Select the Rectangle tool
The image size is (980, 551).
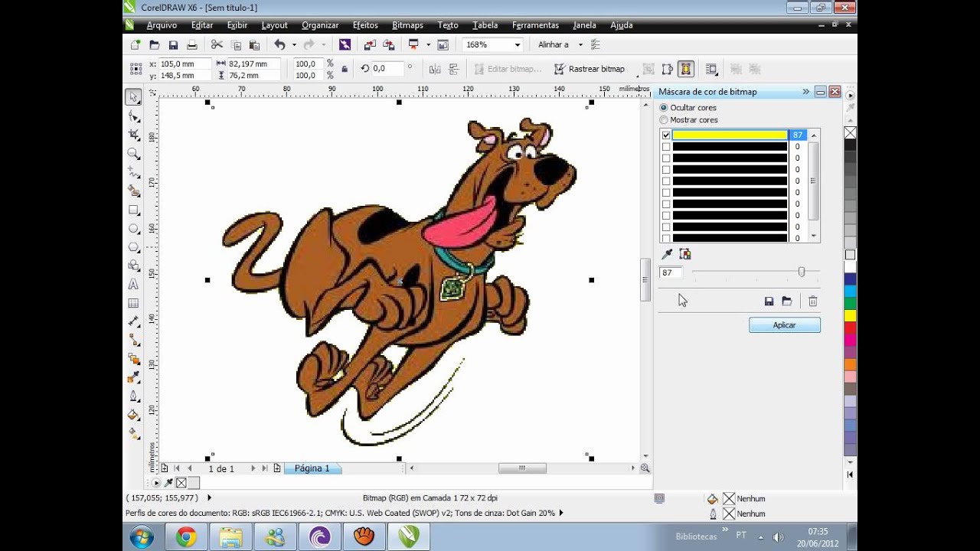134,210
